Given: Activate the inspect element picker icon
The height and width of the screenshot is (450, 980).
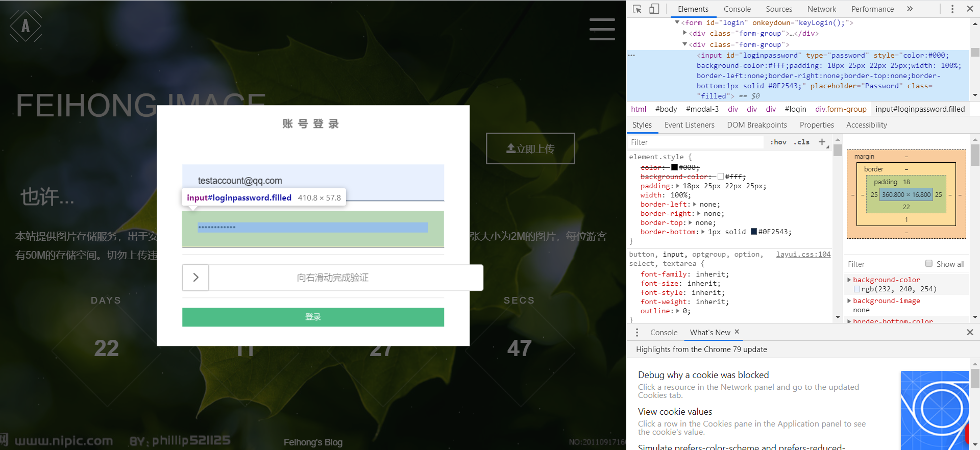Looking at the screenshot, I should pyautogui.click(x=637, y=9).
